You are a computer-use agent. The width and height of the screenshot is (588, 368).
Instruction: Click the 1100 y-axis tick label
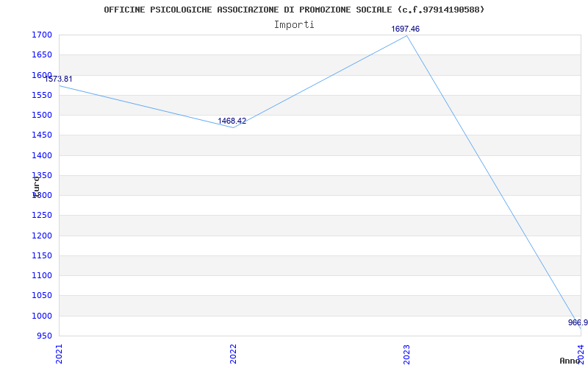point(43,275)
